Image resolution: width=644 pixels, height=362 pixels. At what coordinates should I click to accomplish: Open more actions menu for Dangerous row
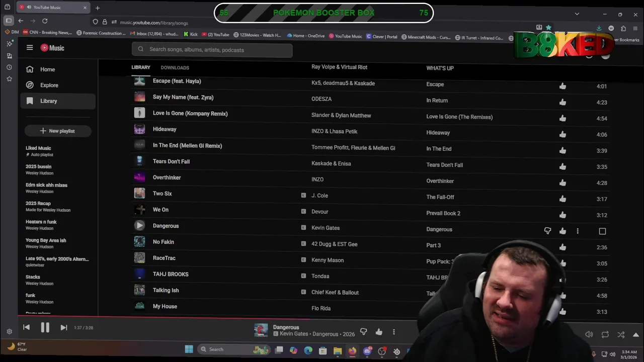coord(578,231)
